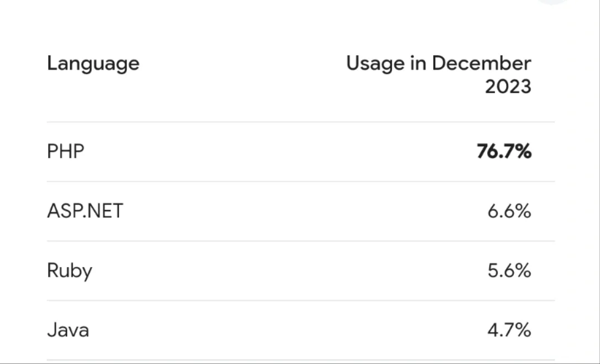Click the divider line beneath the ASP.NET row
This screenshot has height=364, width=600.
[300, 241]
